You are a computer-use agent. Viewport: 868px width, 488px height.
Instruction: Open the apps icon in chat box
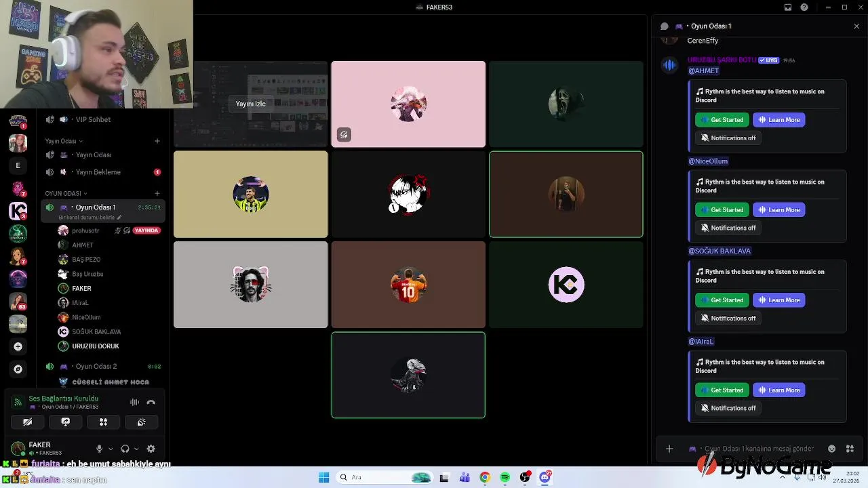(850, 449)
